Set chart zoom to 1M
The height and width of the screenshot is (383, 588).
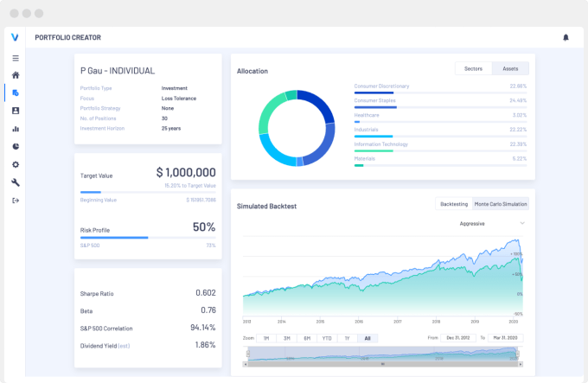click(x=266, y=338)
